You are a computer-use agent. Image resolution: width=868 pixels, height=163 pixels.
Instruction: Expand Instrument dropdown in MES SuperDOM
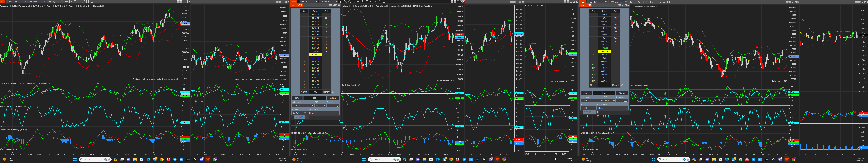click(592, 101)
